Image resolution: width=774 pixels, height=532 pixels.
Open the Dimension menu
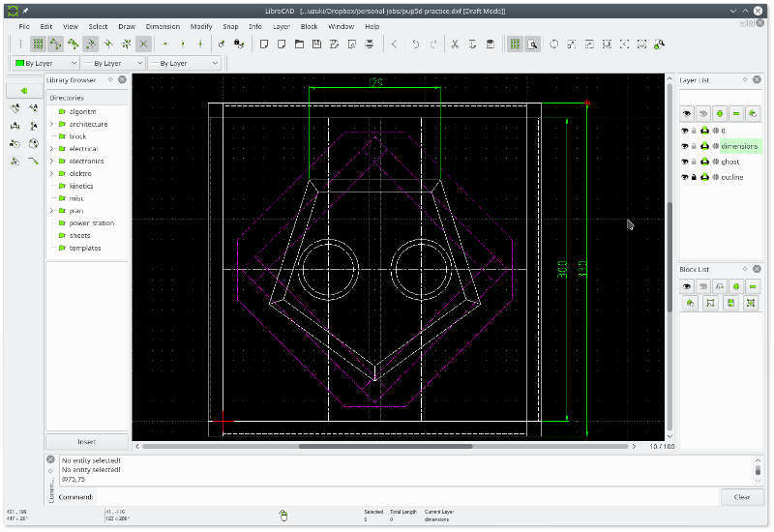(163, 27)
